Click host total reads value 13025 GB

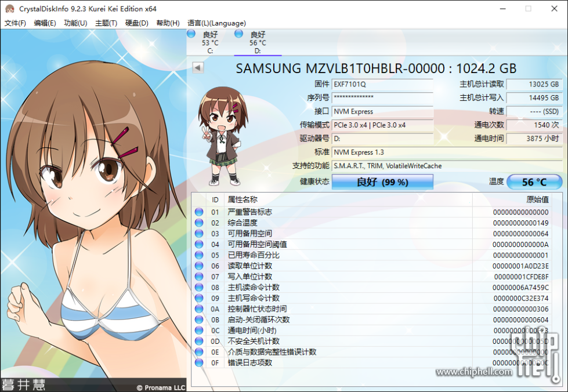click(x=534, y=84)
